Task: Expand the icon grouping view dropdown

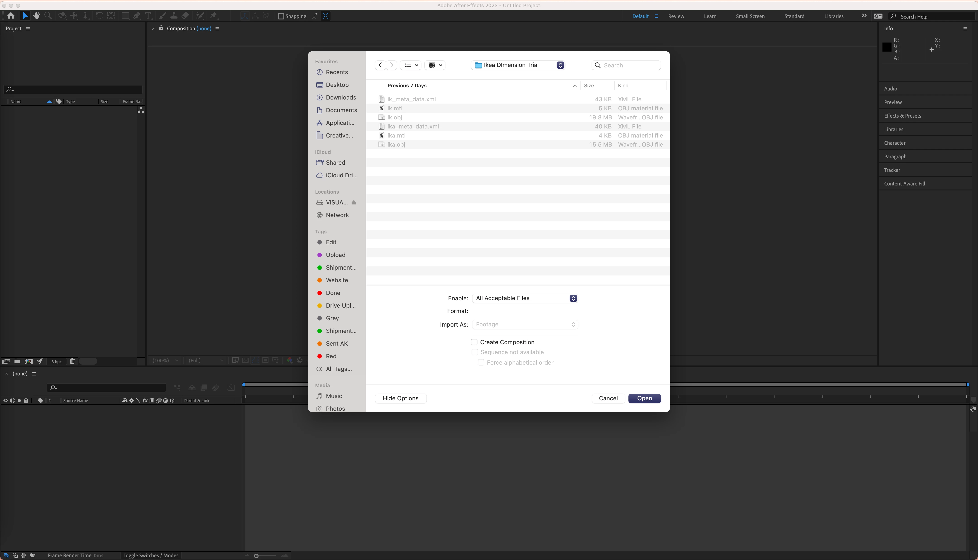Action: 435,65
